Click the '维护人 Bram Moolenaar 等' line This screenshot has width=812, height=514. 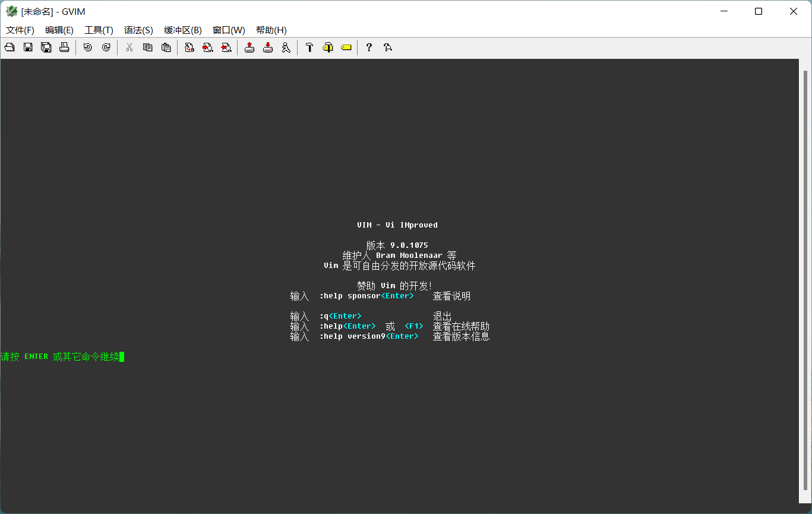click(x=400, y=255)
